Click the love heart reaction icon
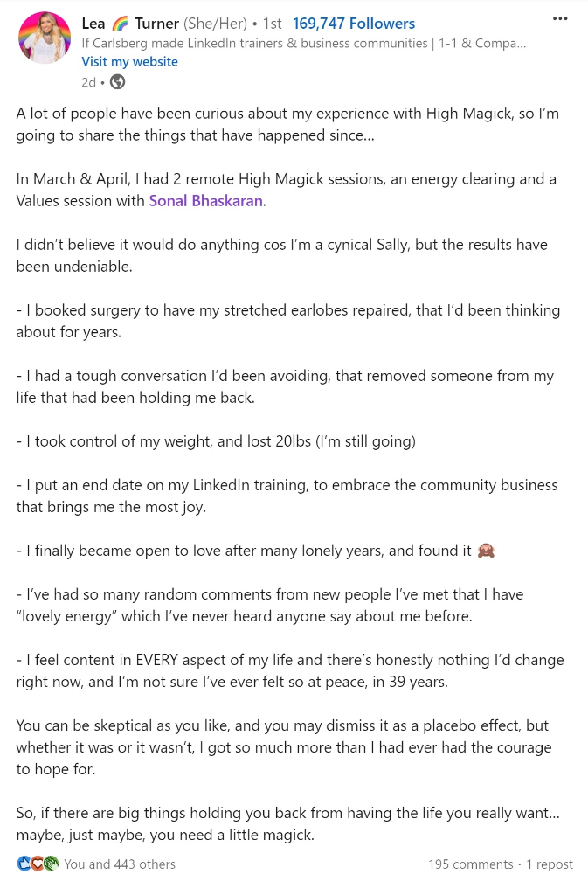The image size is (588, 874). (x=38, y=864)
